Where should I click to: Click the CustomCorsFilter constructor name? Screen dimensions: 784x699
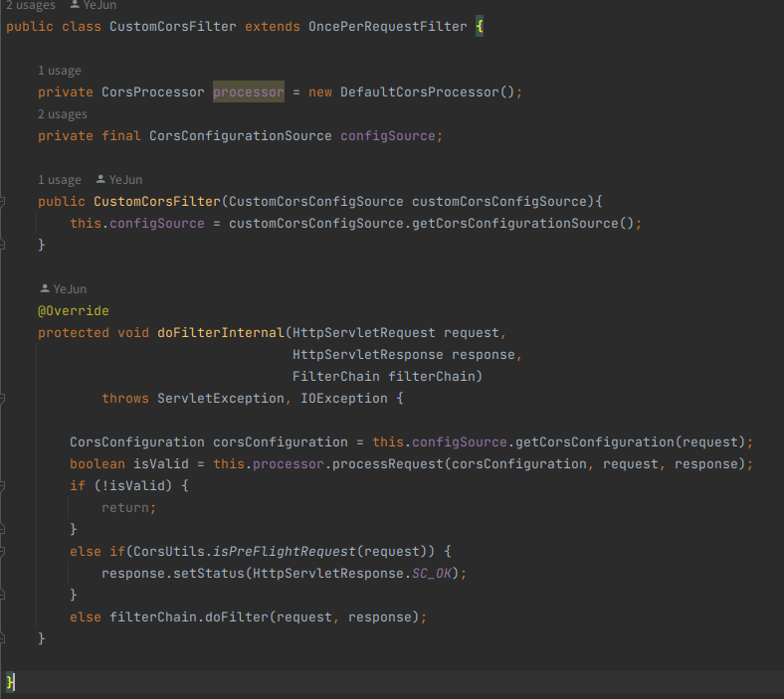coord(157,202)
